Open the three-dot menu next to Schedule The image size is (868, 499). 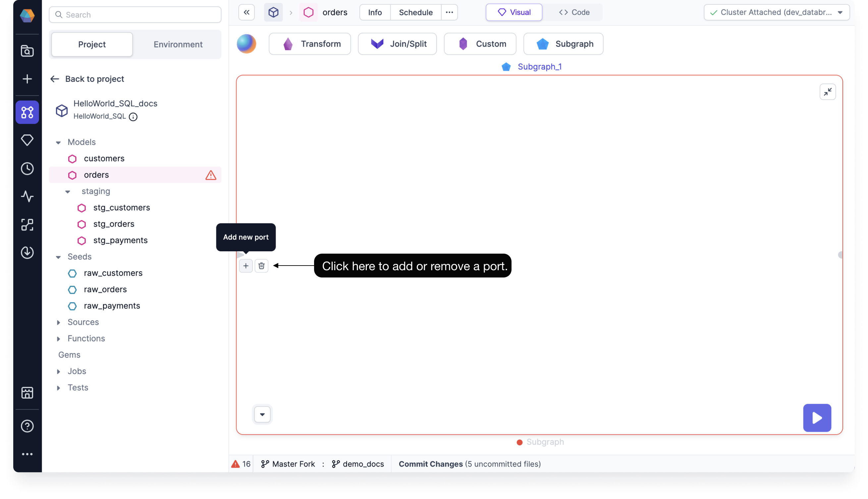coord(449,12)
